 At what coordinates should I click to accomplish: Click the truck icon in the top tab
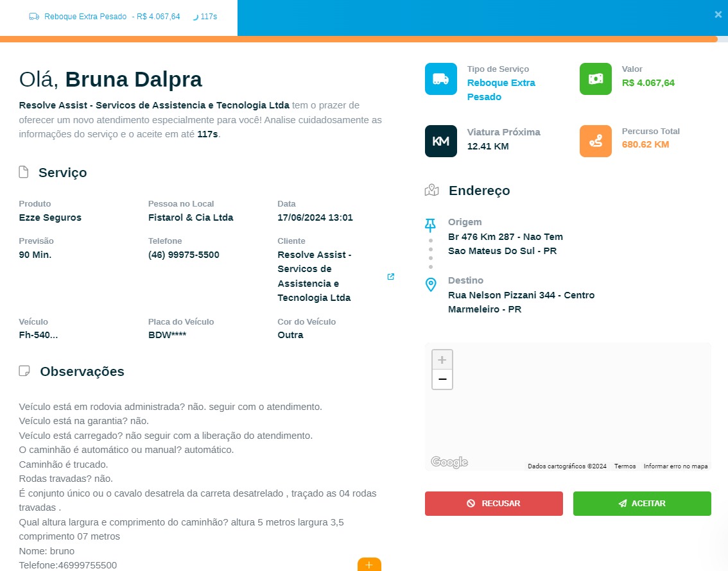[34, 17]
